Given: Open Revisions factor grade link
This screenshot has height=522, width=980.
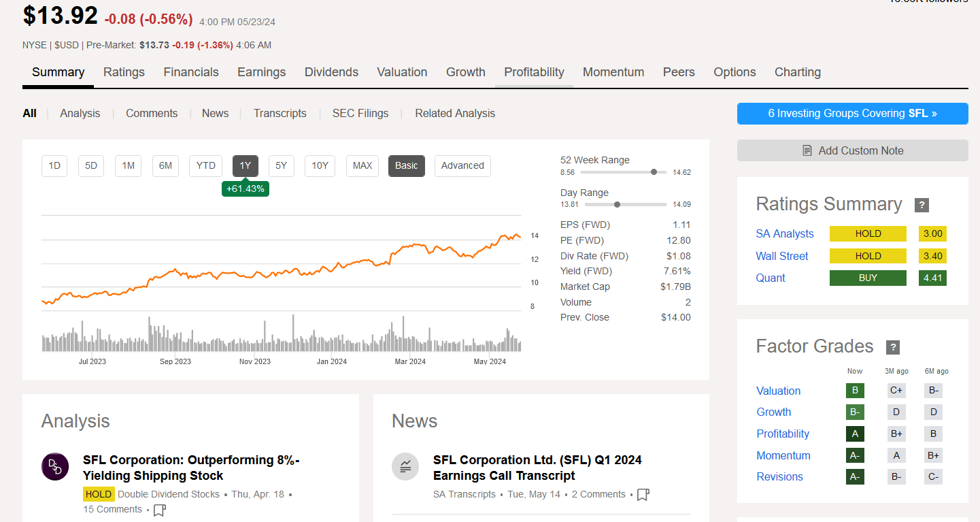Looking at the screenshot, I should coord(780,476).
